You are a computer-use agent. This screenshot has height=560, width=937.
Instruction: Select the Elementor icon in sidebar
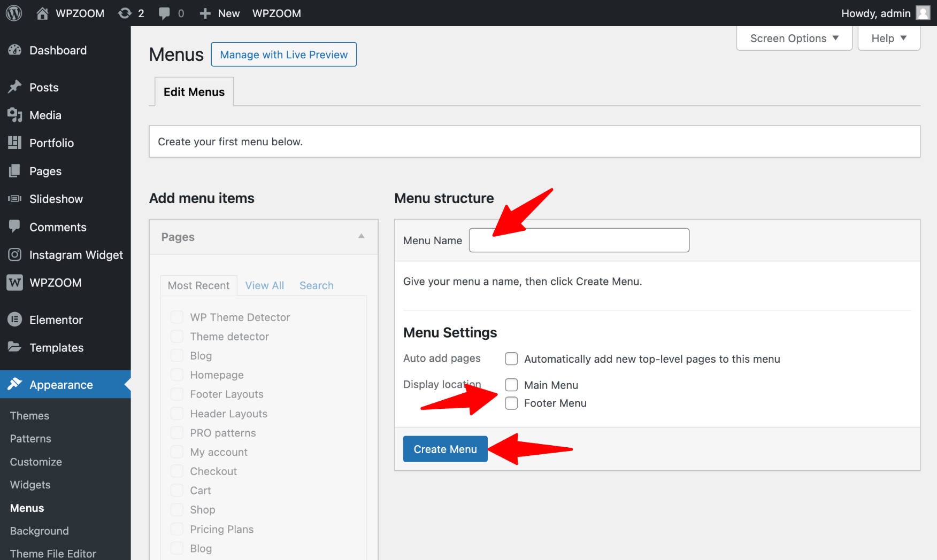[15, 320]
